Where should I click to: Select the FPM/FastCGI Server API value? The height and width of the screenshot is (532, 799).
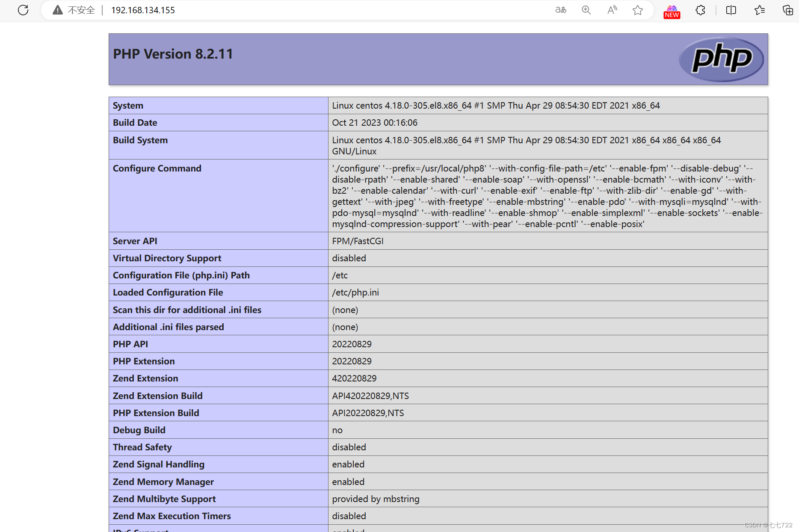click(358, 241)
